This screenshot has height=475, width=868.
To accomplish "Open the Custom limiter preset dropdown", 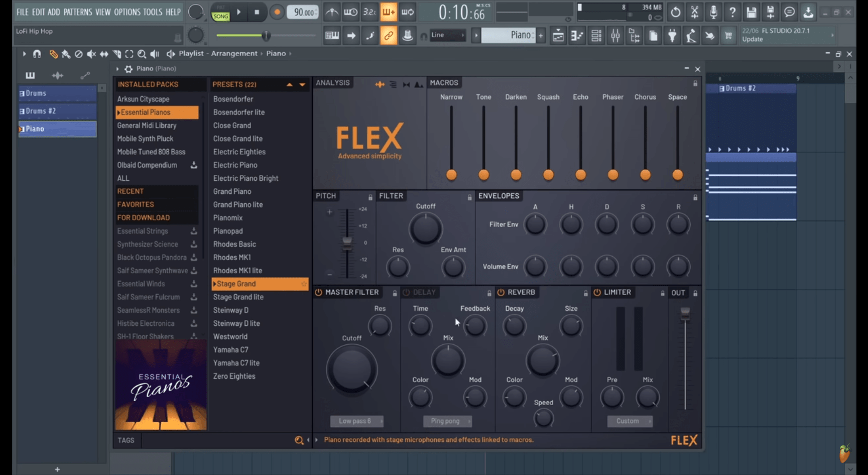I will pos(630,421).
